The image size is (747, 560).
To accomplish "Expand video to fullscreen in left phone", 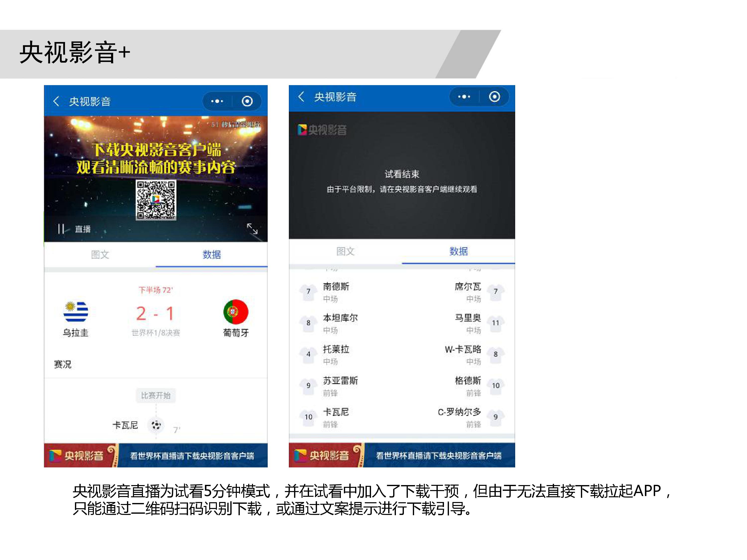I will pyautogui.click(x=252, y=228).
